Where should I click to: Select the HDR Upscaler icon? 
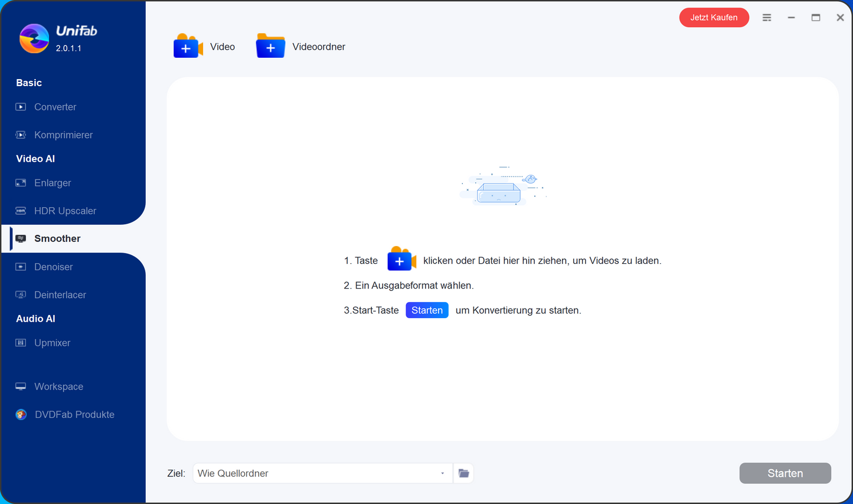tap(21, 211)
